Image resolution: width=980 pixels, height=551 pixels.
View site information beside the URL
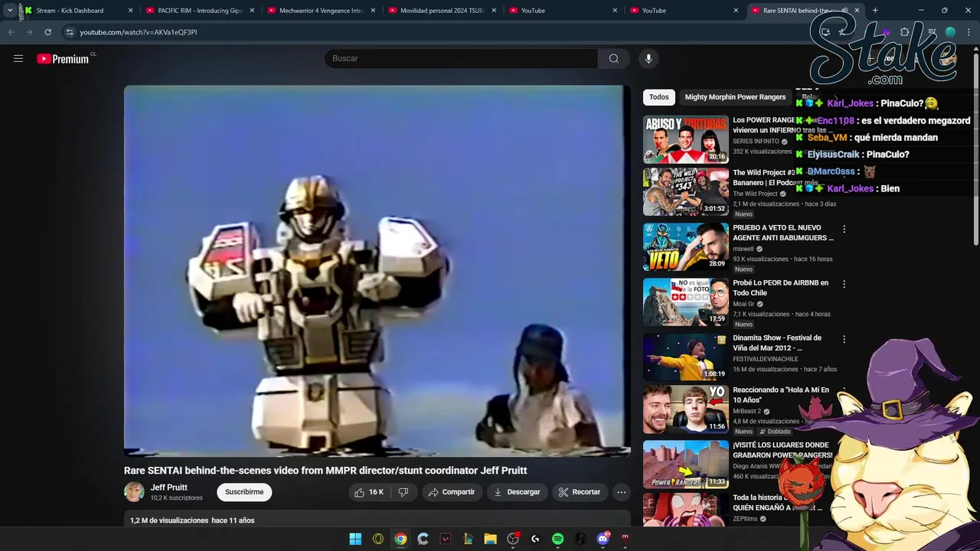(x=70, y=32)
